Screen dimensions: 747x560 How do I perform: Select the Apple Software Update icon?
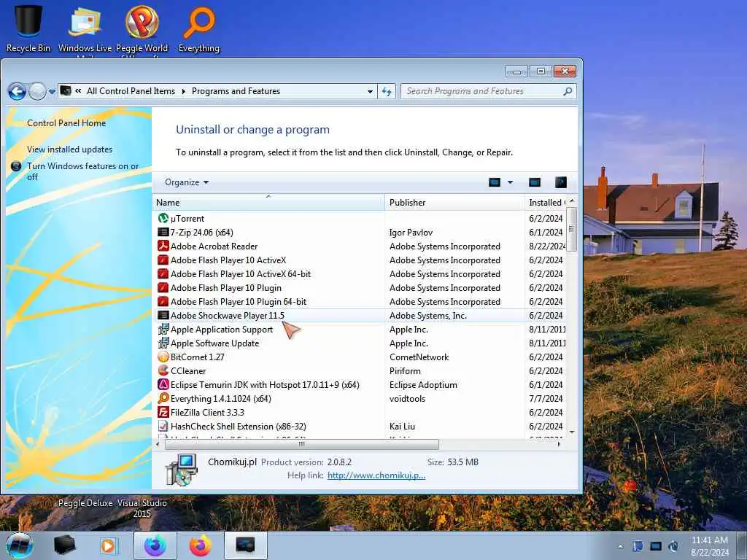coord(163,343)
